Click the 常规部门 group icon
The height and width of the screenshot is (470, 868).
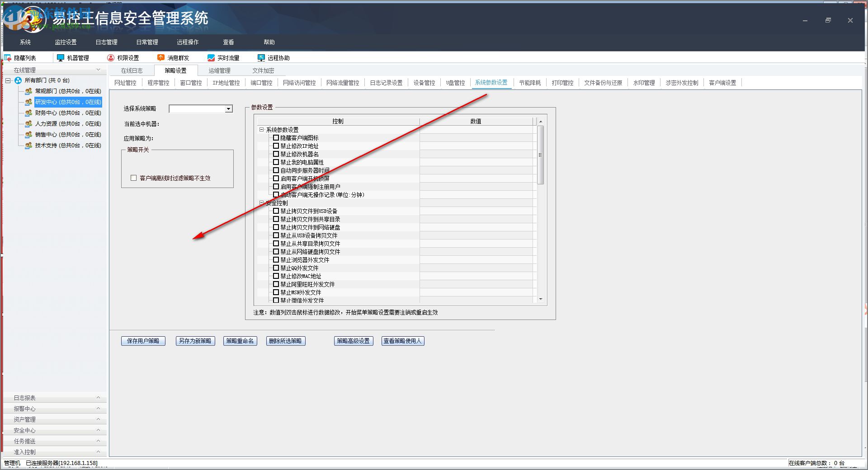coord(28,91)
